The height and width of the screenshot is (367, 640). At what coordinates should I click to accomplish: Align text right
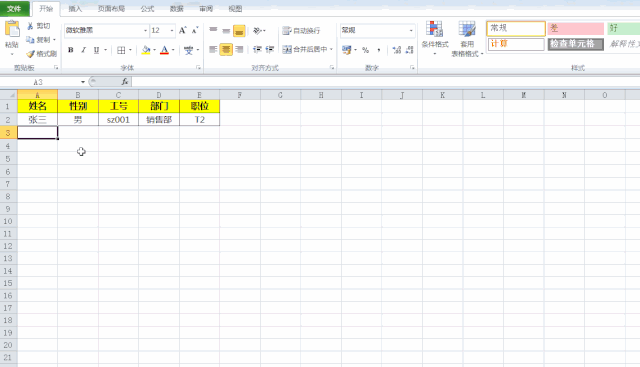239,49
